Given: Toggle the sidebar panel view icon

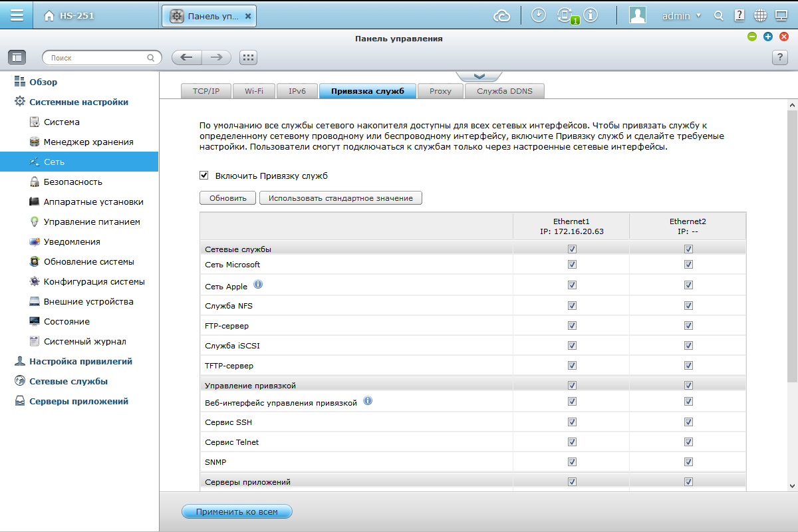Looking at the screenshot, I should (17, 58).
